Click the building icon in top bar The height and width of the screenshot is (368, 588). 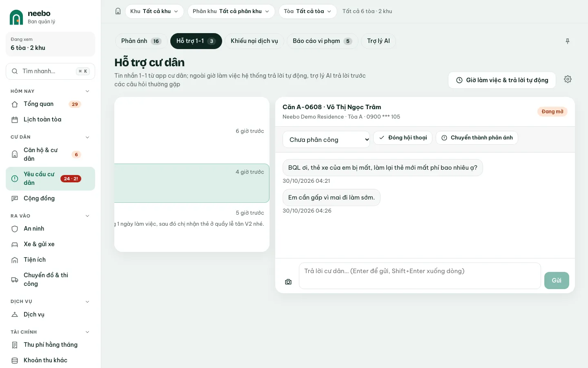[118, 11]
